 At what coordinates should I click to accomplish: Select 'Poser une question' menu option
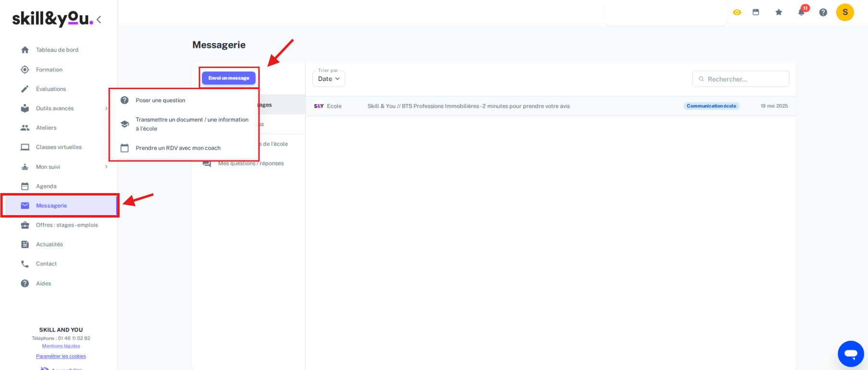tap(160, 101)
